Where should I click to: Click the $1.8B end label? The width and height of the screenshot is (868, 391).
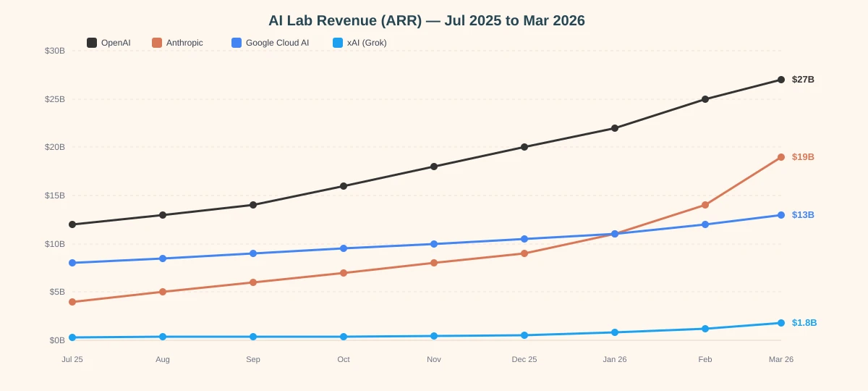click(x=804, y=323)
